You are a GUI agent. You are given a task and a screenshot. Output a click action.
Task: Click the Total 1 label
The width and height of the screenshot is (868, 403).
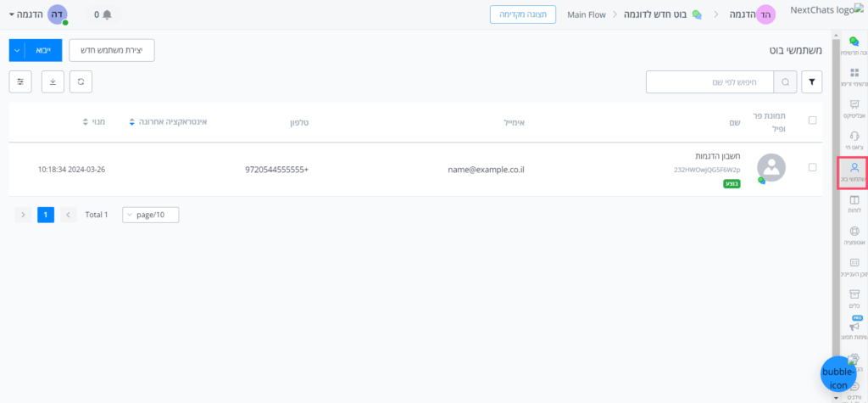tap(97, 215)
